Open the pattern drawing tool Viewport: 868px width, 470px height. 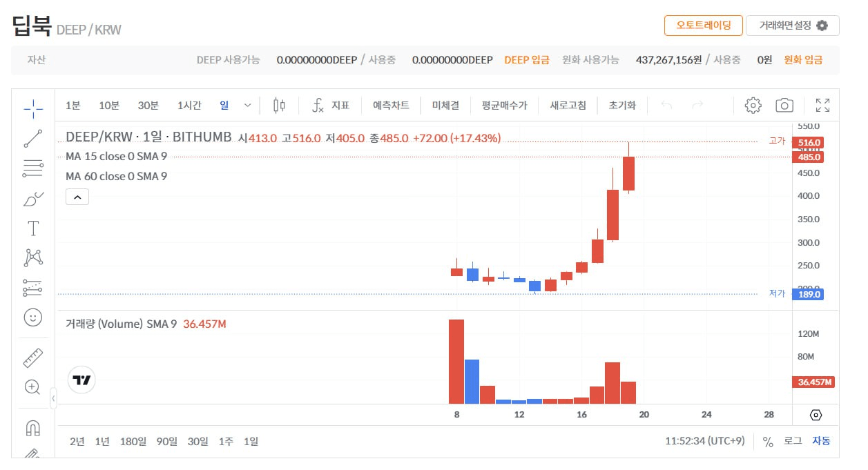pos(32,257)
